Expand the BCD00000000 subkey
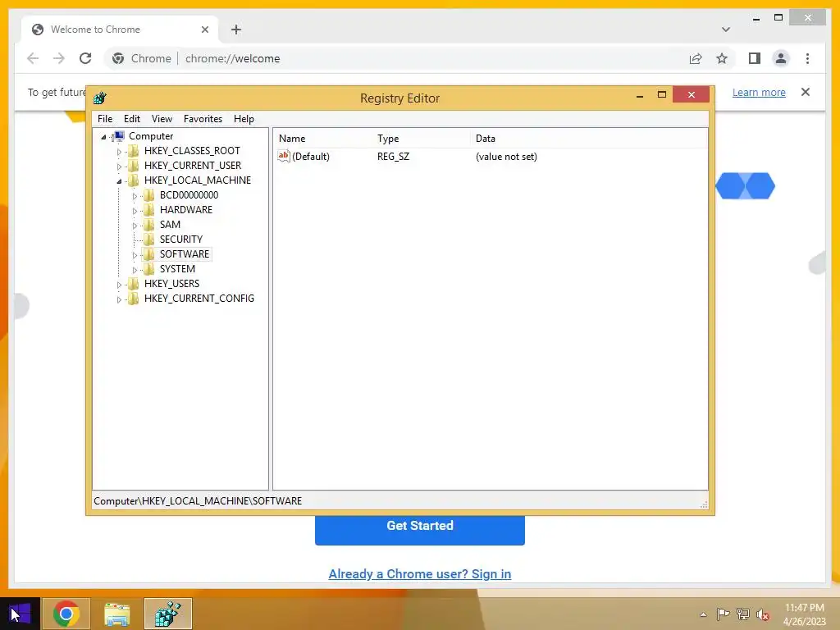840x630 pixels. (x=135, y=196)
